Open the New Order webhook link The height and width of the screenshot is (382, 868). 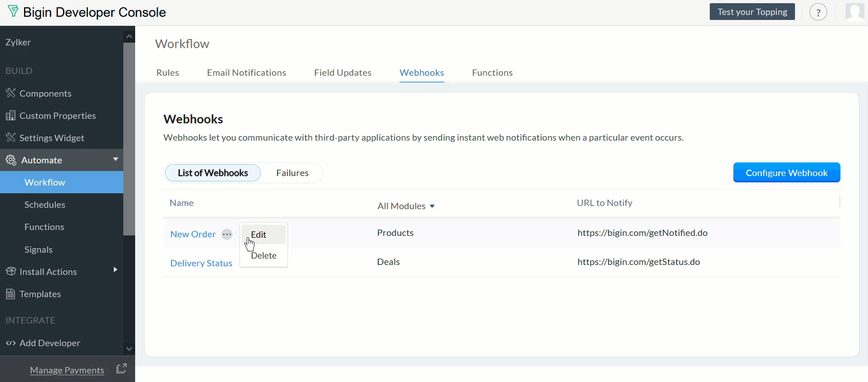pos(193,234)
